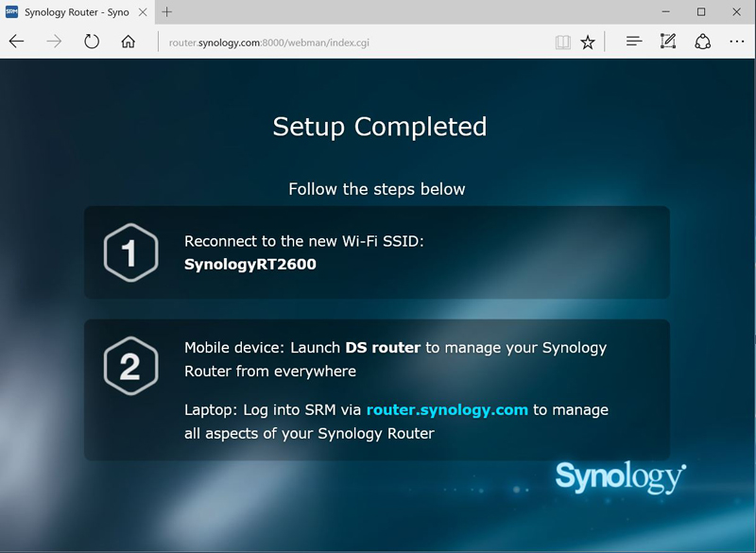Image resolution: width=756 pixels, height=553 pixels.
Task: Open the Share icon
Action: 702,42
